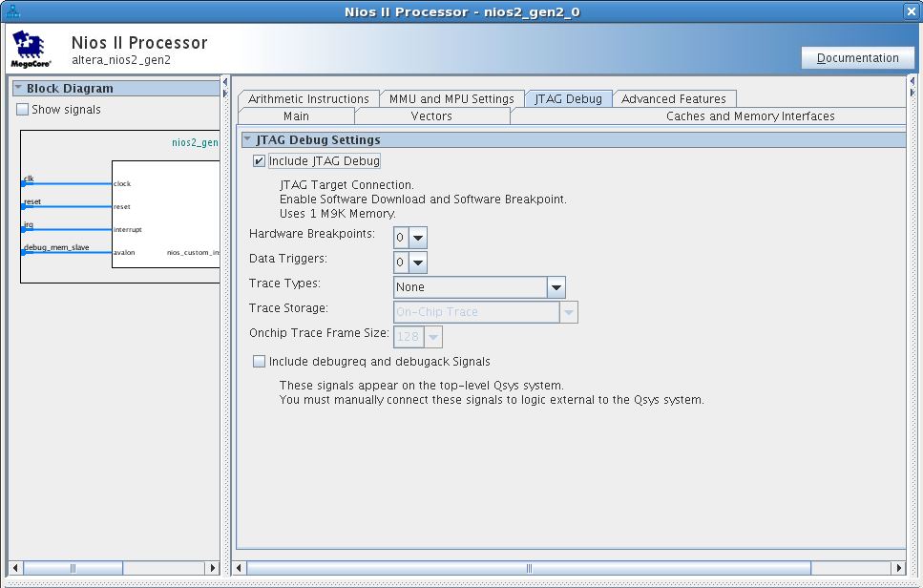The width and height of the screenshot is (923, 588).
Task: Open the Advanced Features tab
Action: (x=674, y=99)
